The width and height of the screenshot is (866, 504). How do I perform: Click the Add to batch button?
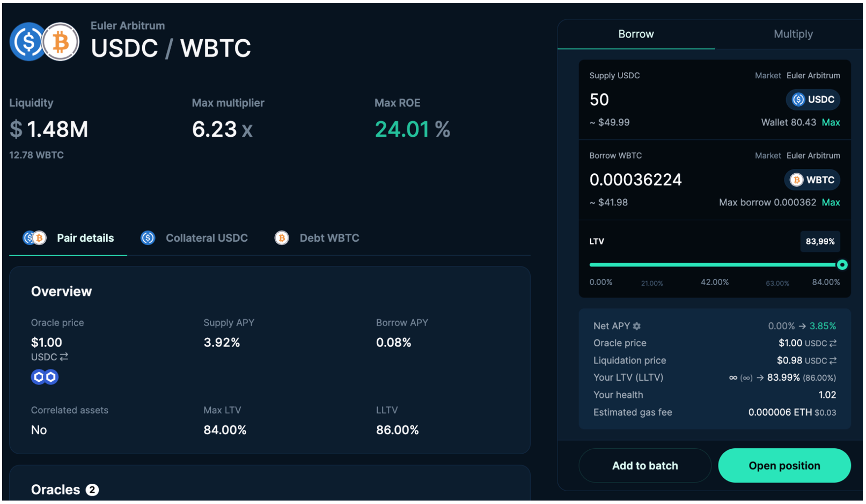644,466
